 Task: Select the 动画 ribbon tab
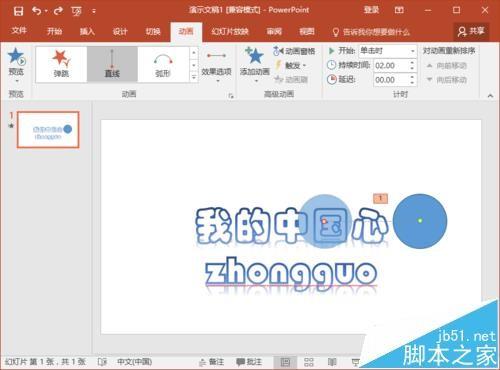[x=186, y=32]
